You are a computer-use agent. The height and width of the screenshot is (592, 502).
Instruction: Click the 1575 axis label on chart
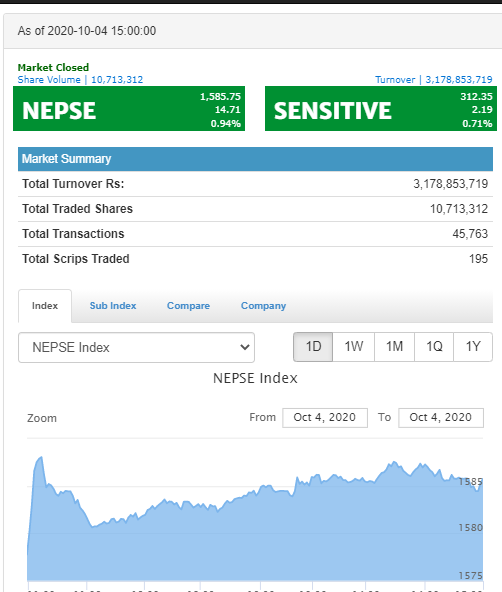[471, 576]
